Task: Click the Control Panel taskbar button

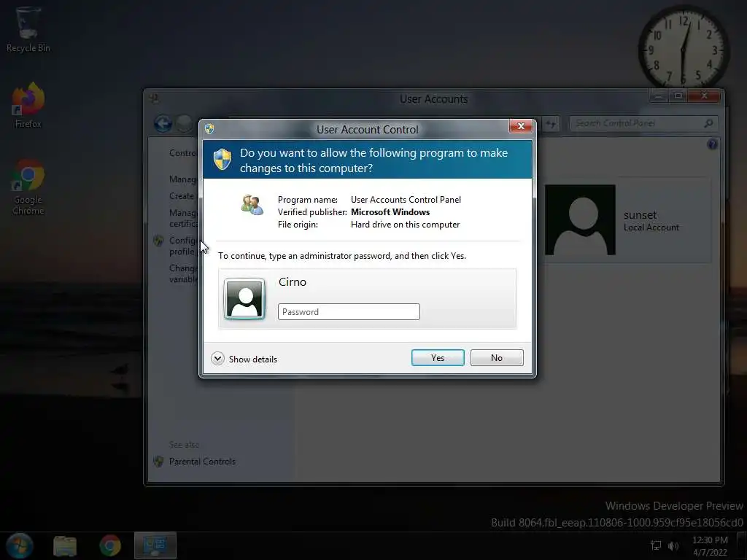Action: (x=155, y=545)
